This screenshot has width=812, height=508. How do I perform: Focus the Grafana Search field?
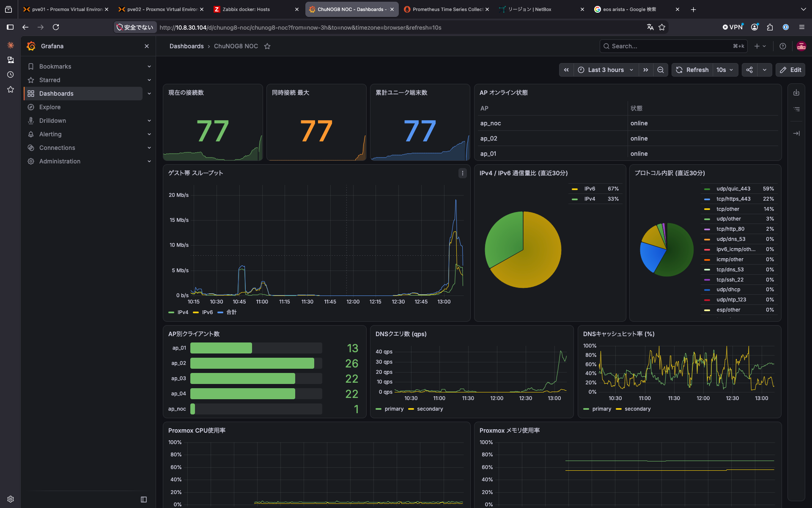tap(673, 46)
